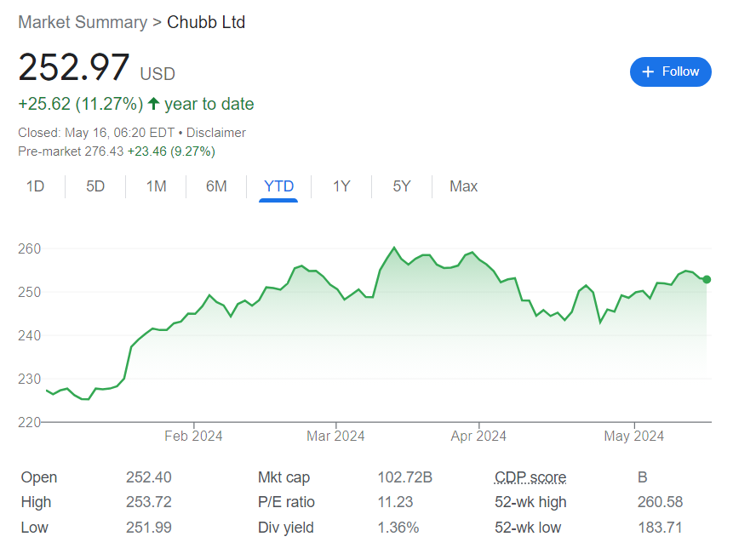This screenshot has height=548, width=756.
Task: Open the Market Summary breadcrumb link
Action: [x=83, y=22]
